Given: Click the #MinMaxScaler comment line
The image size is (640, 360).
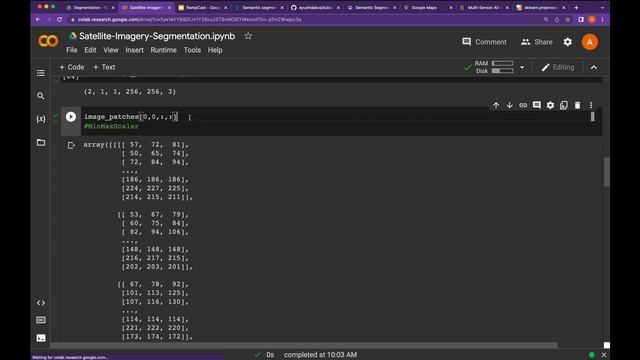Looking at the screenshot, I should click(111, 126).
